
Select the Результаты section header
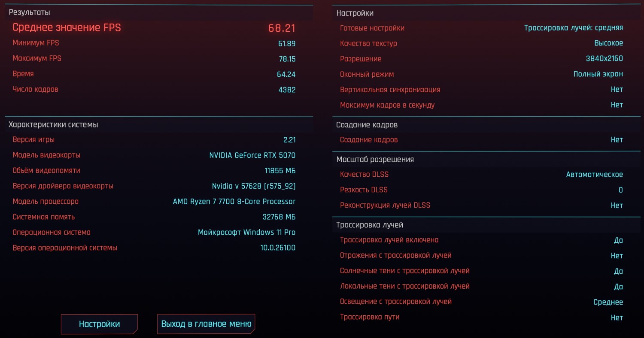click(x=29, y=13)
